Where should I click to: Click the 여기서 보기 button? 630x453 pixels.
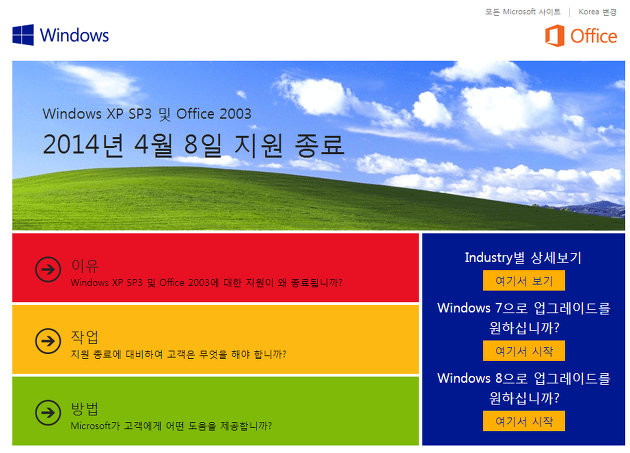(524, 281)
